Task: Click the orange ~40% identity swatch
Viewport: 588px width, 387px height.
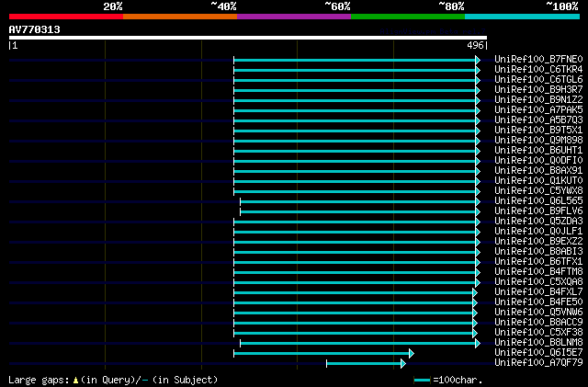Action: pyautogui.click(x=180, y=17)
